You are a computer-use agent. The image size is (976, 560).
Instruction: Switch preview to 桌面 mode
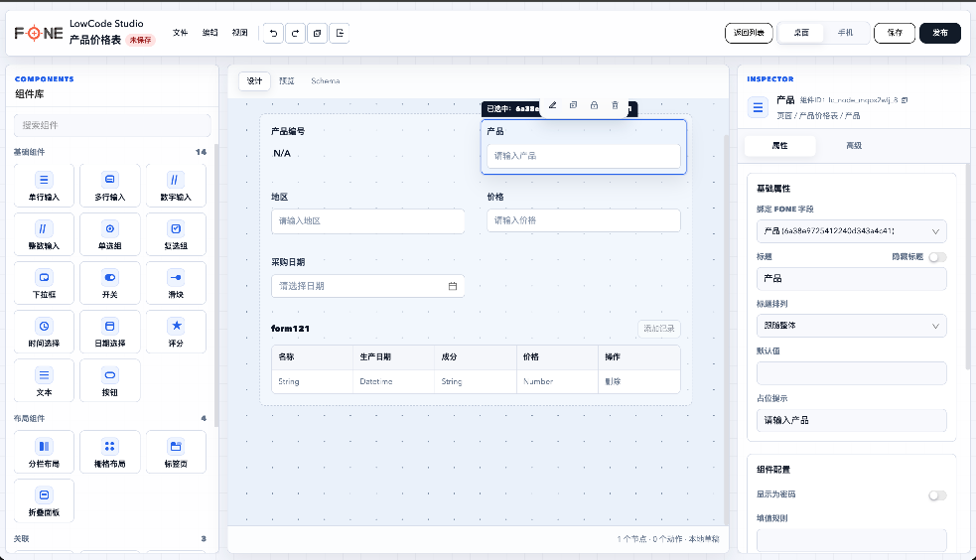point(801,33)
